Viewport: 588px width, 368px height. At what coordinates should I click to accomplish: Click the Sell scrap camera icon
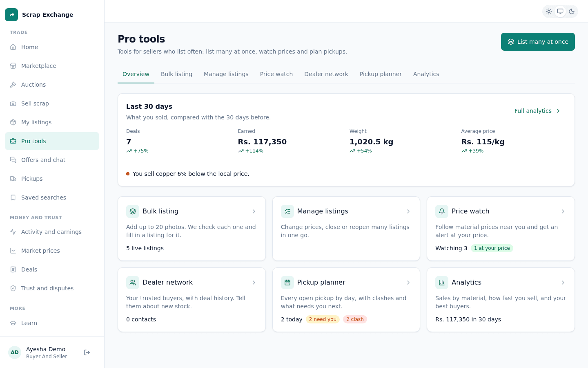(x=13, y=103)
